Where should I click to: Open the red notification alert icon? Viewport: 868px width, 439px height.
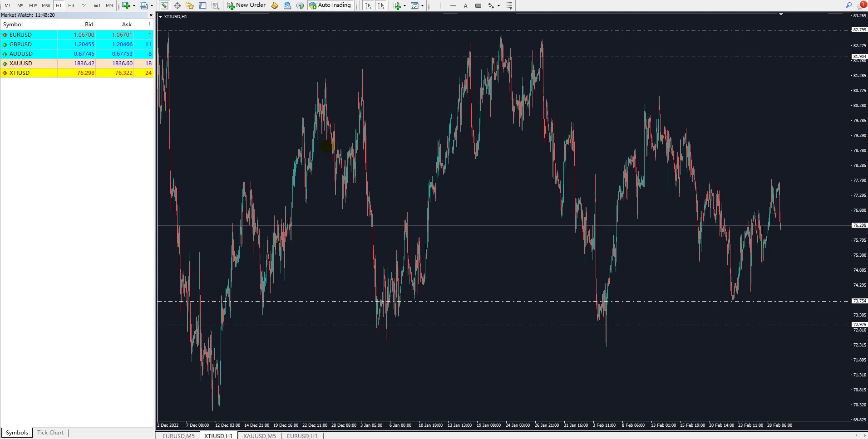click(x=862, y=5)
